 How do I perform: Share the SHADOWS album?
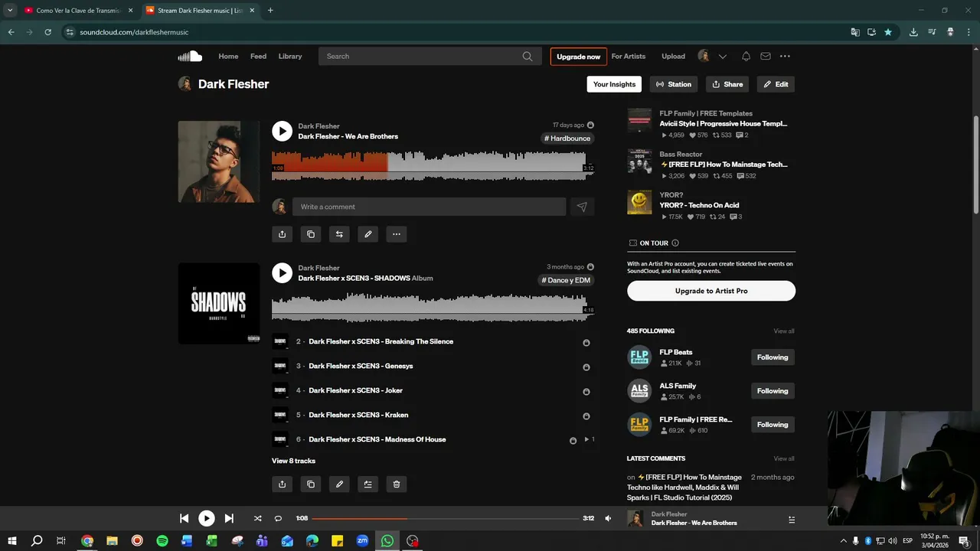point(282,484)
